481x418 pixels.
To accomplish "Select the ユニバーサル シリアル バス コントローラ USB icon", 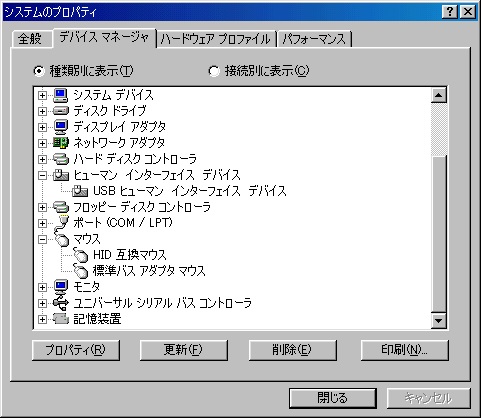I will (61, 303).
